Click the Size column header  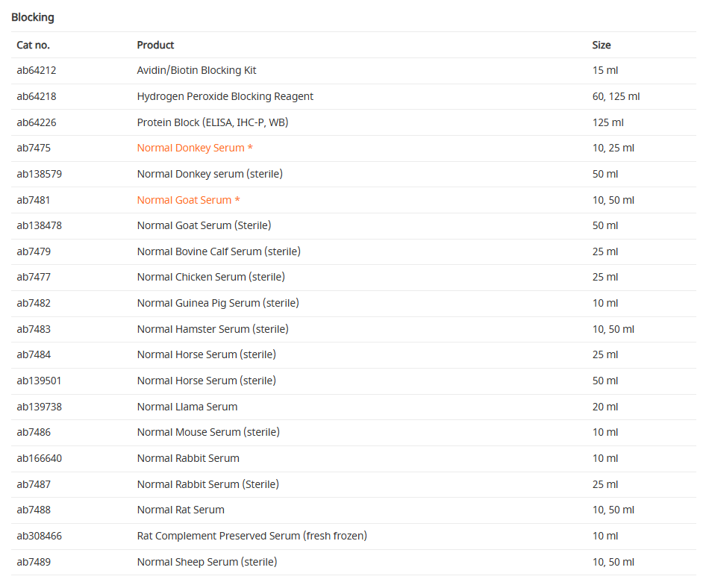602,45
